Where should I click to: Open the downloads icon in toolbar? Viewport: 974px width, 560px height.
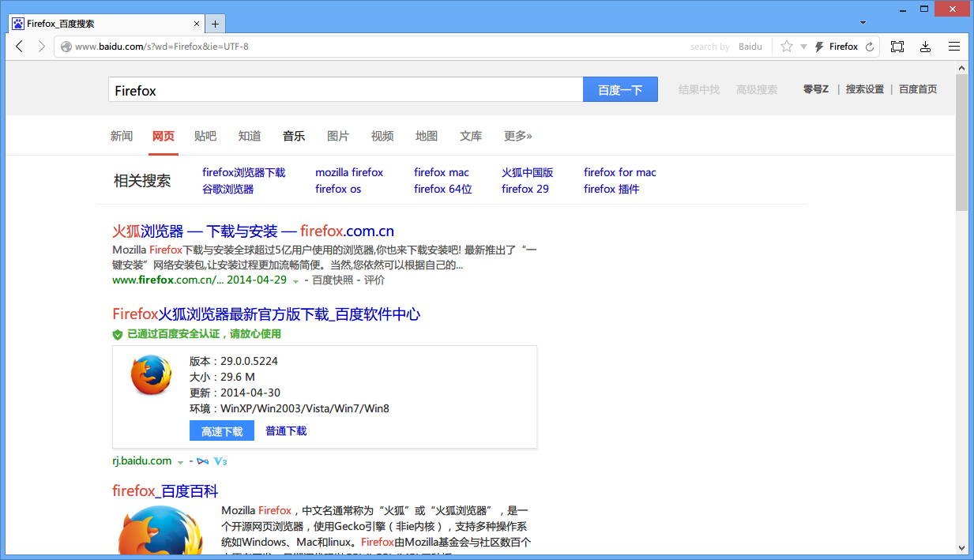926,47
